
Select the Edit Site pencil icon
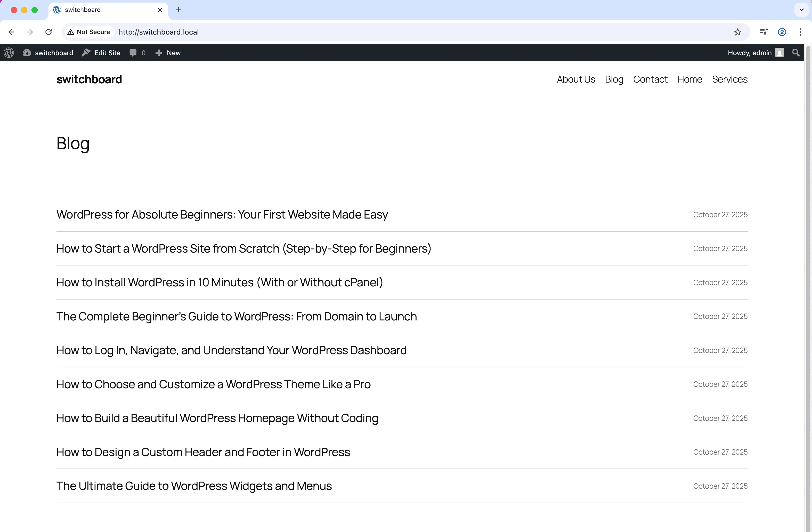point(87,53)
